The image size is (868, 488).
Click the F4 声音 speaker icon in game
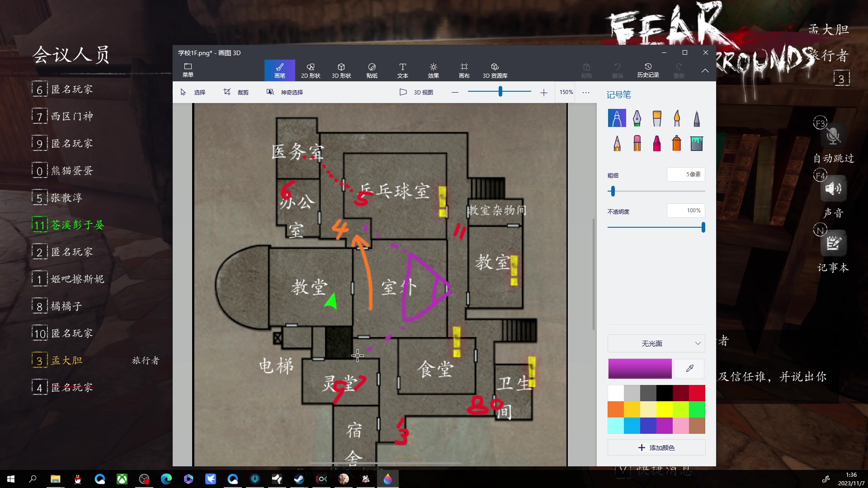tap(833, 188)
